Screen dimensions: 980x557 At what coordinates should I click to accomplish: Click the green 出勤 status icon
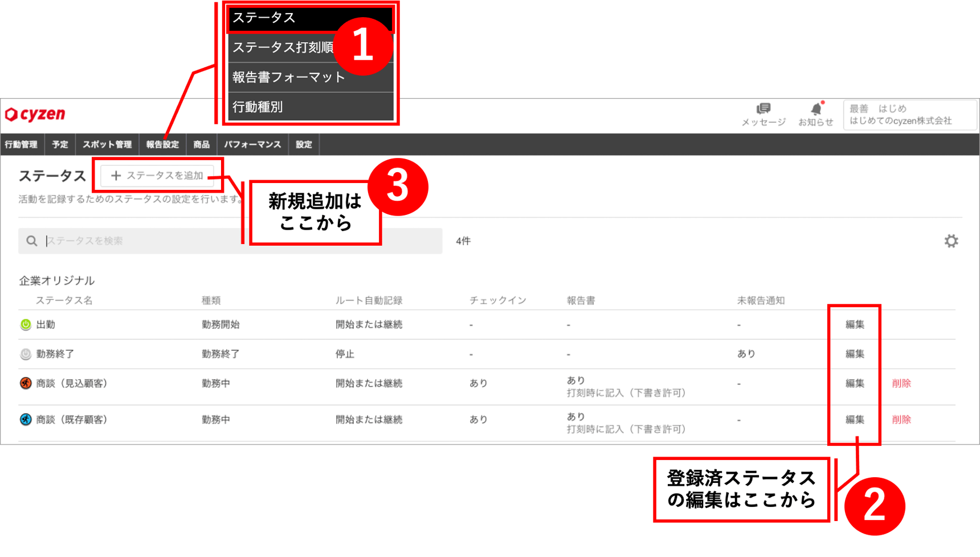(x=26, y=324)
